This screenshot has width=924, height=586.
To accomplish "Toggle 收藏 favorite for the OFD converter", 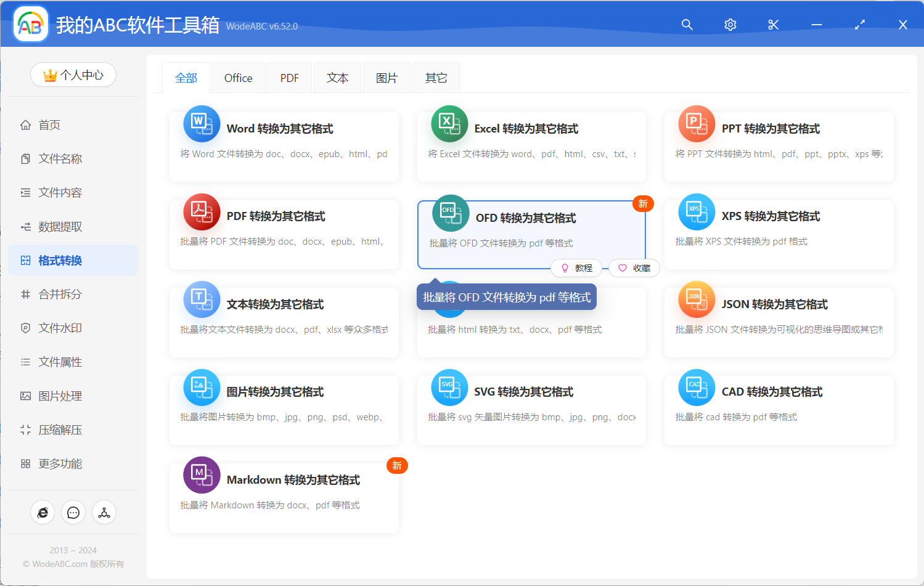I will (x=634, y=267).
